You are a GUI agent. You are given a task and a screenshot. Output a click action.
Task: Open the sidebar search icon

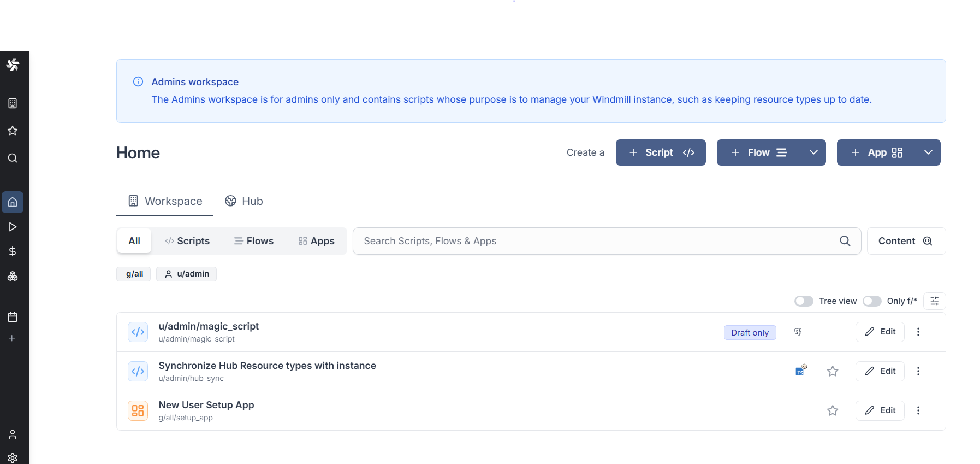point(13,158)
